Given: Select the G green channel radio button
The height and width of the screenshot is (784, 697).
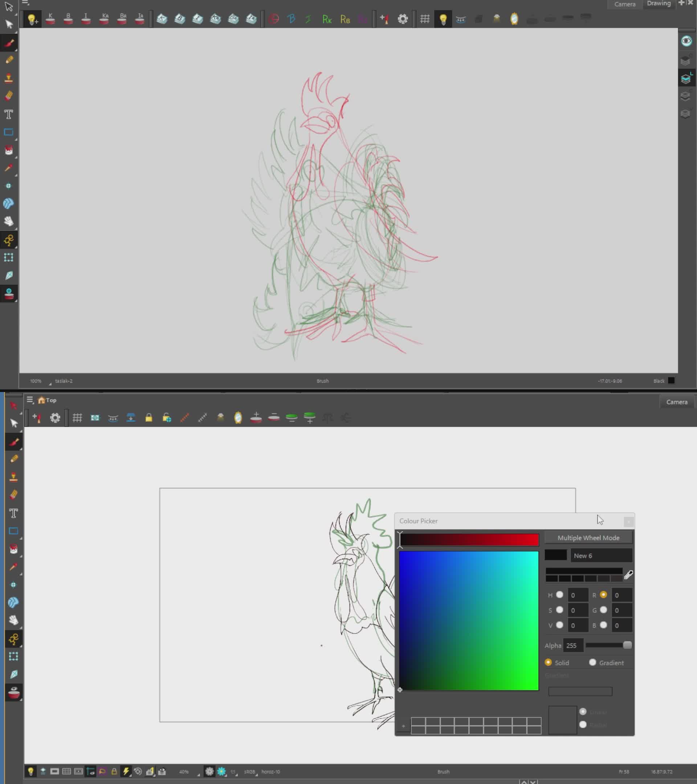Looking at the screenshot, I should point(603,610).
